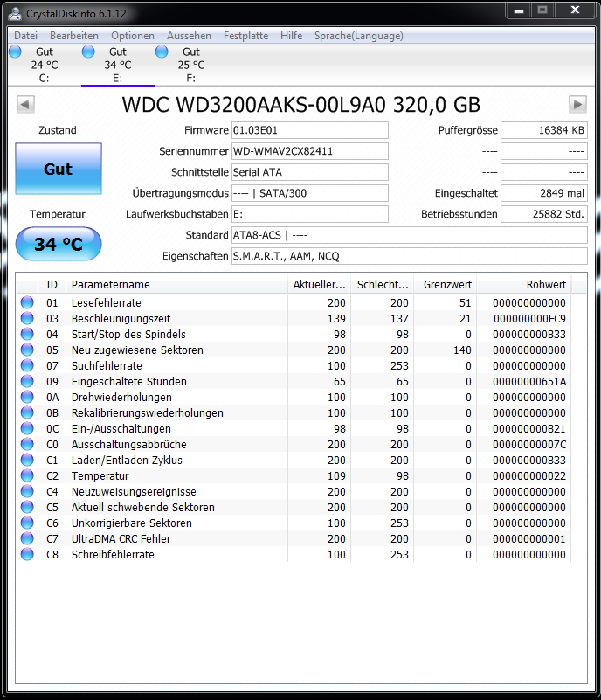The image size is (601, 700).
Task: Select drive C: tab showing 24 °C
Action: point(45,65)
